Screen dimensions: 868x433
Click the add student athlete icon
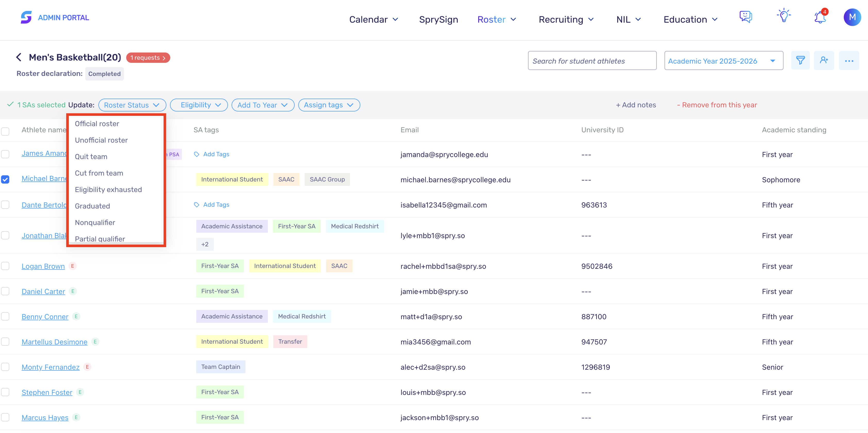[x=824, y=60]
